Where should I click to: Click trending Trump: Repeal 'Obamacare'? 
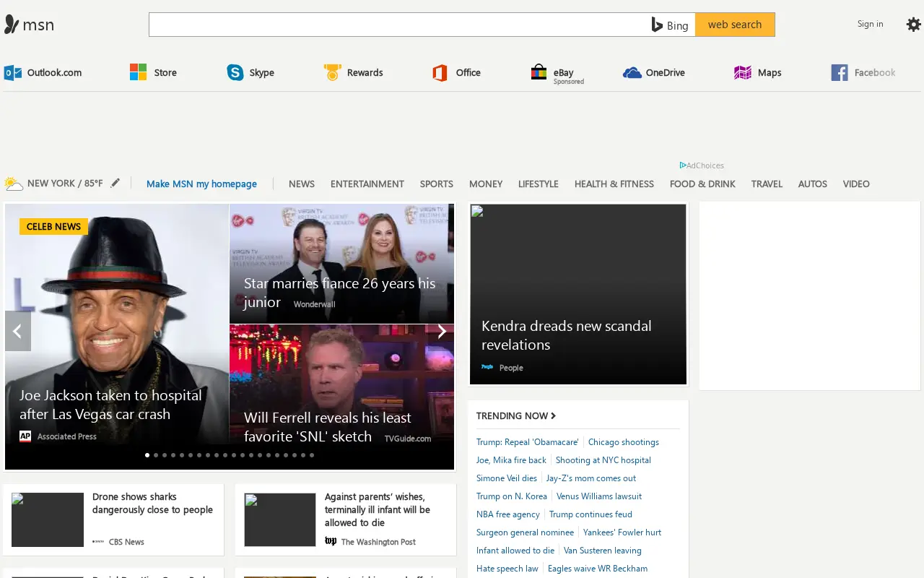pyautogui.click(x=528, y=441)
